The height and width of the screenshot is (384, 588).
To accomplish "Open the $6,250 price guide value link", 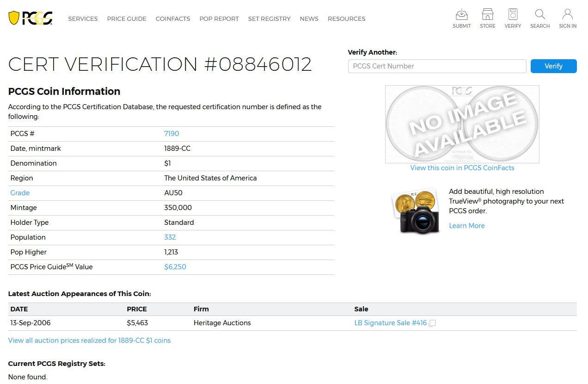I will [x=175, y=267].
